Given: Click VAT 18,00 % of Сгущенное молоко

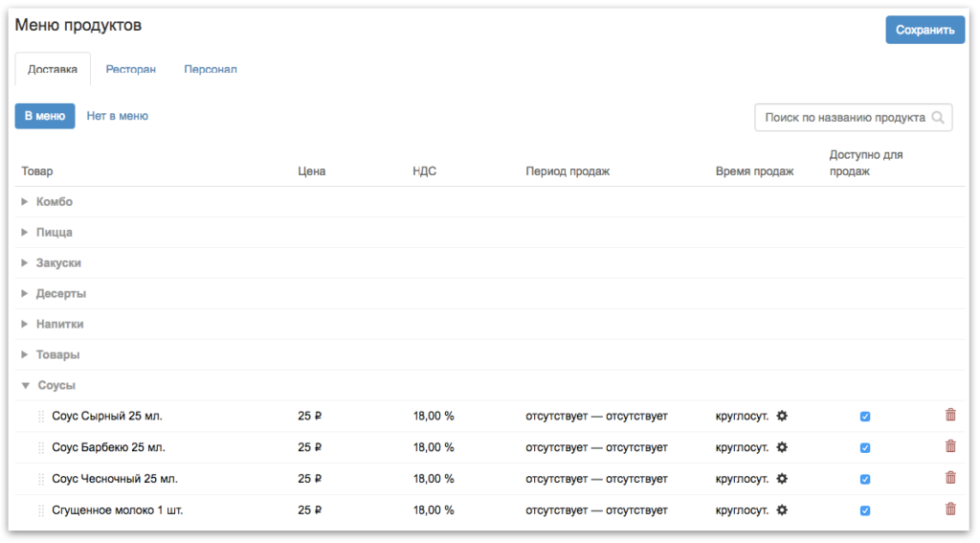Looking at the screenshot, I should click(x=434, y=509).
